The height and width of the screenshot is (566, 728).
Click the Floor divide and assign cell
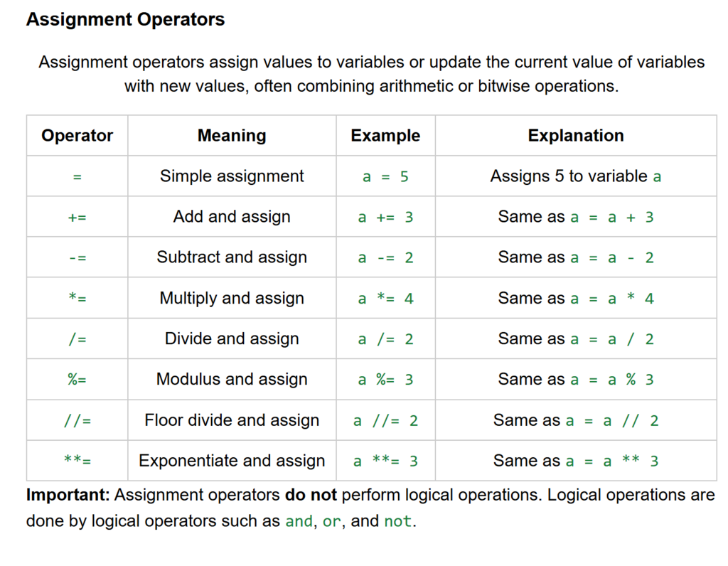pyautogui.click(x=232, y=420)
